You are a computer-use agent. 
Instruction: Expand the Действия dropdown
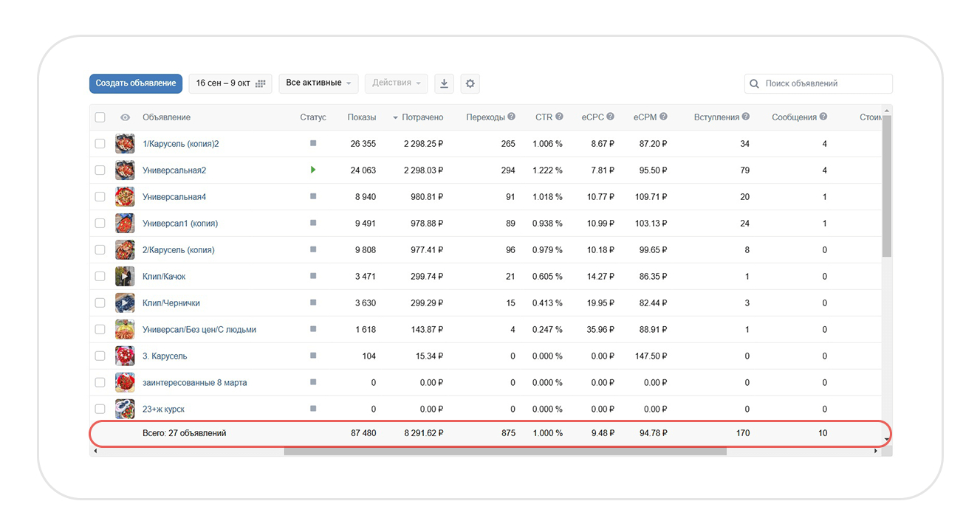[x=397, y=83]
